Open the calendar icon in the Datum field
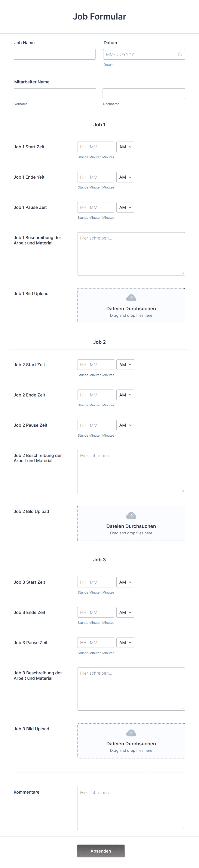 pos(180,54)
